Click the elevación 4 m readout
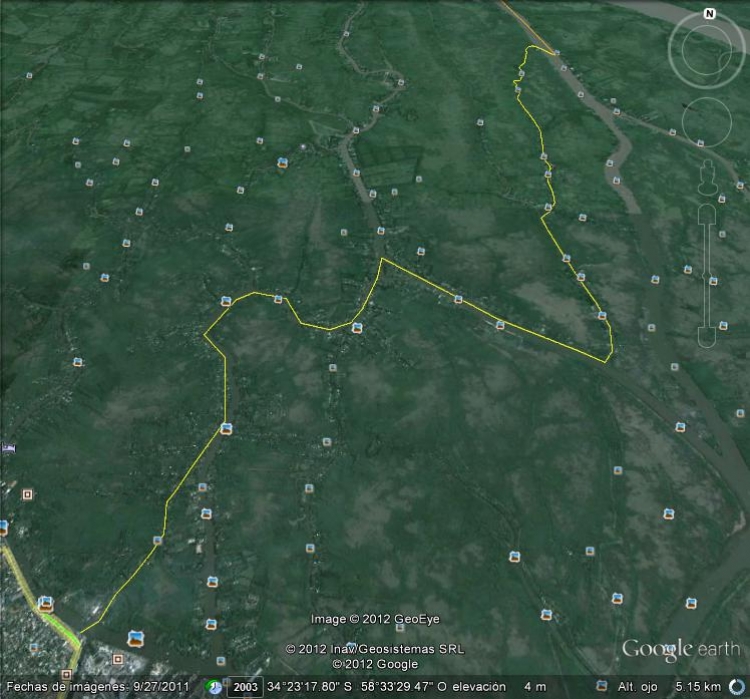750x699 pixels. (x=499, y=687)
